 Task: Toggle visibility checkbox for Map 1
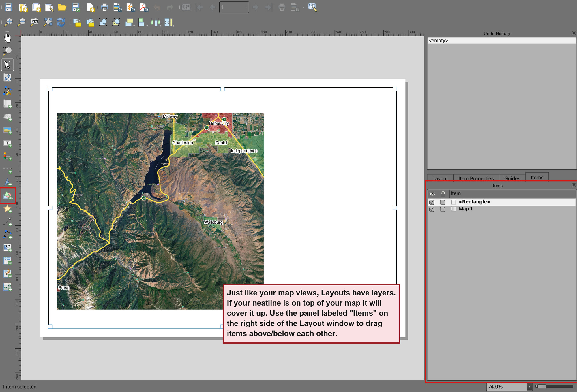tap(432, 209)
